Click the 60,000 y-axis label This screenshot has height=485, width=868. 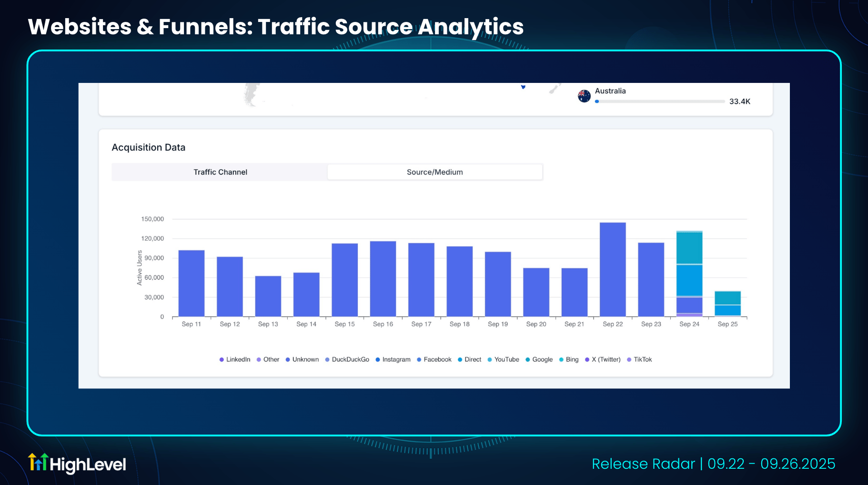pos(154,278)
